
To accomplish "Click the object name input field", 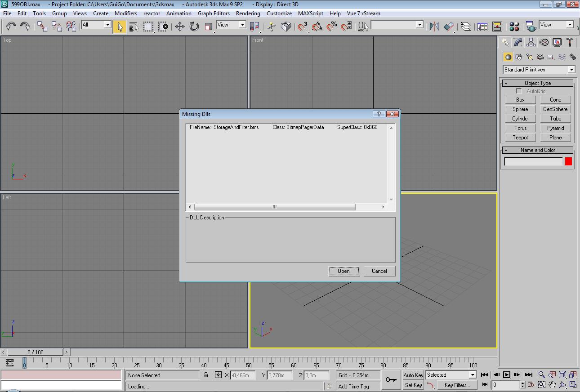I will tap(533, 161).
